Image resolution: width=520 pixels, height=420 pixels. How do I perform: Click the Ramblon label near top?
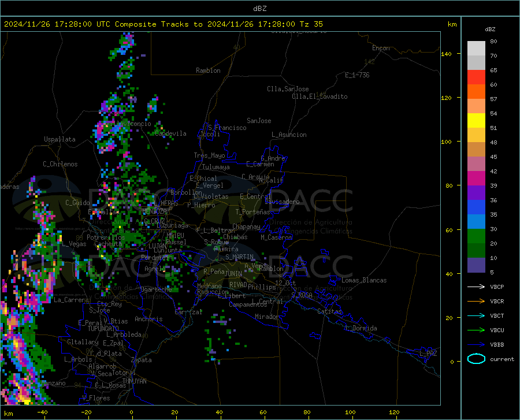(208, 70)
